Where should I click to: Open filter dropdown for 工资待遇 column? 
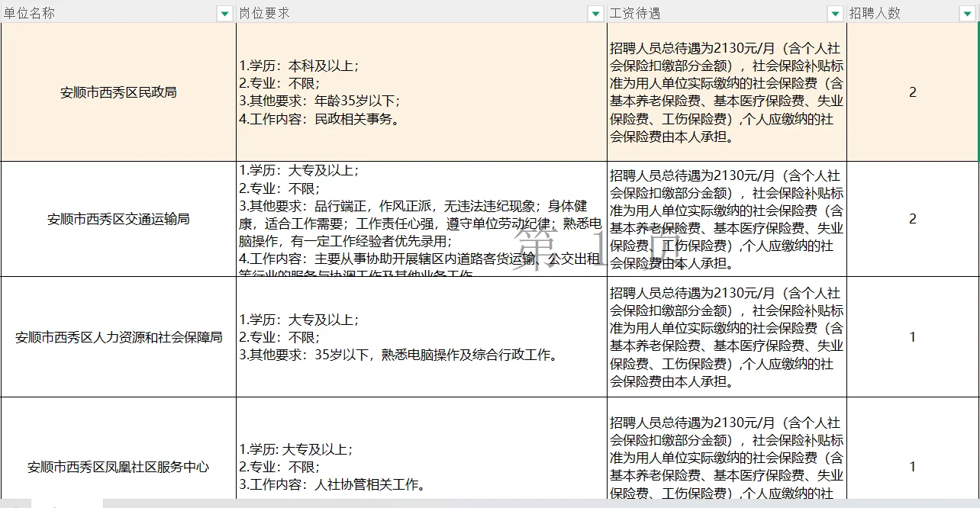coord(836,14)
